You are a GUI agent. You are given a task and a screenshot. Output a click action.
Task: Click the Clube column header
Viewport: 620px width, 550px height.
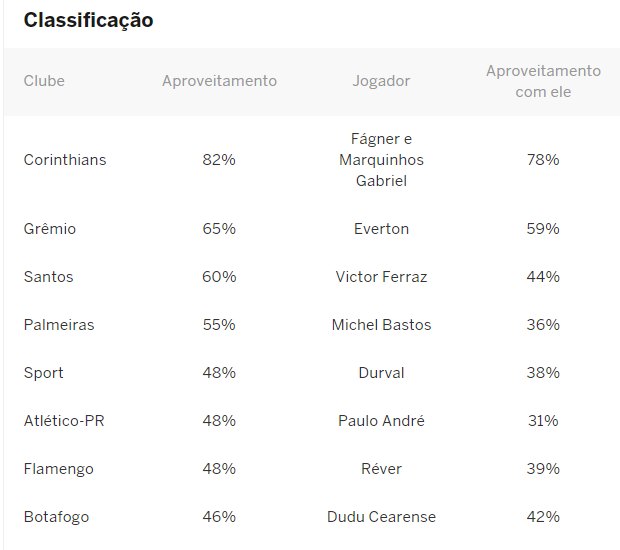coord(44,81)
